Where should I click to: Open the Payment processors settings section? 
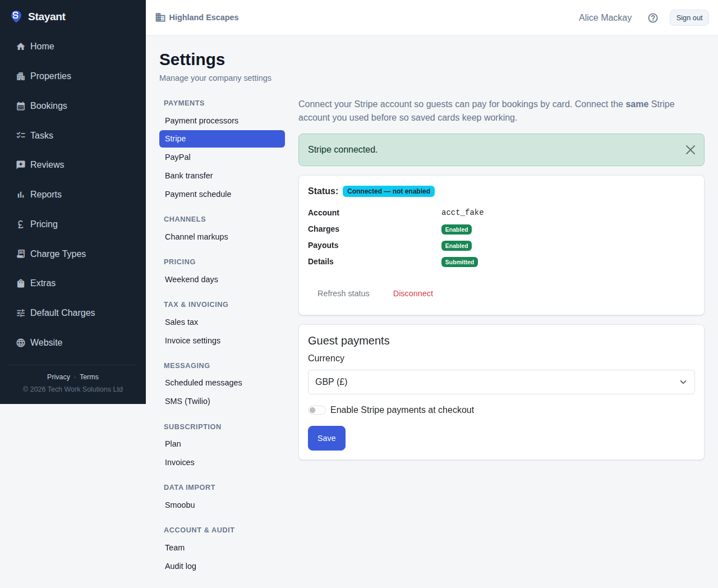point(222,121)
